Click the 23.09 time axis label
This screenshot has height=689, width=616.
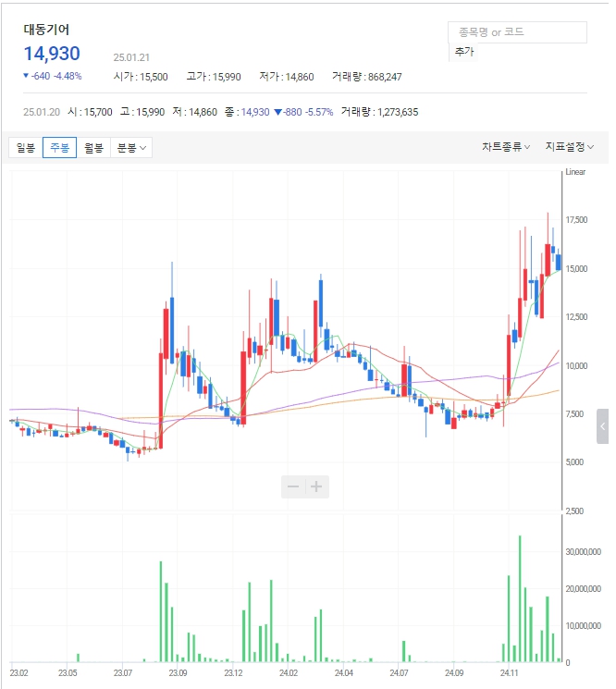pos(178,672)
